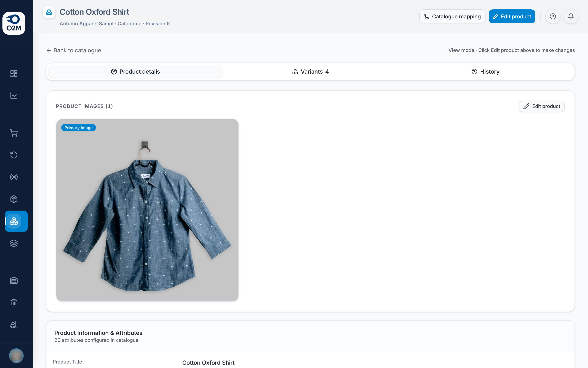Open the forklift icon in the sidebar
This screenshot has height=368, width=588.
pyautogui.click(x=14, y=325)
